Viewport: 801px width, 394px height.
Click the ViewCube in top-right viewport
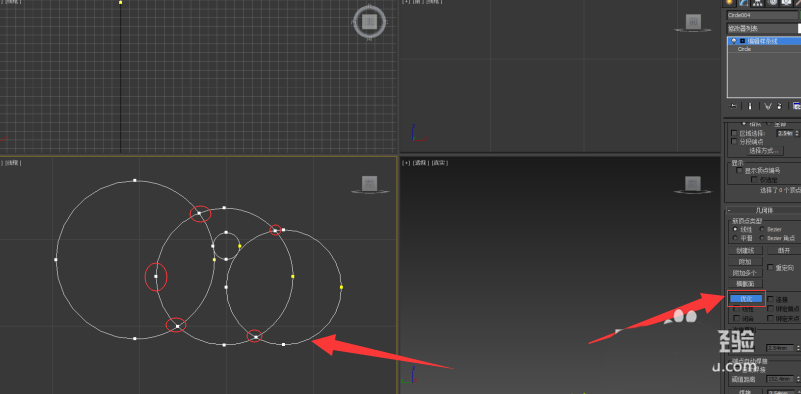[x=692, y=22]
